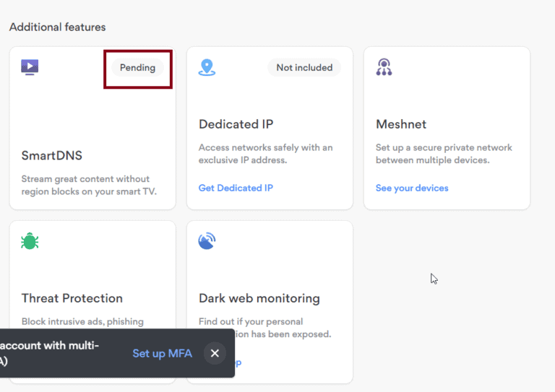Open the Get Dedicated IP link
This screenshot has width=555, height=392.
point(236,188)
